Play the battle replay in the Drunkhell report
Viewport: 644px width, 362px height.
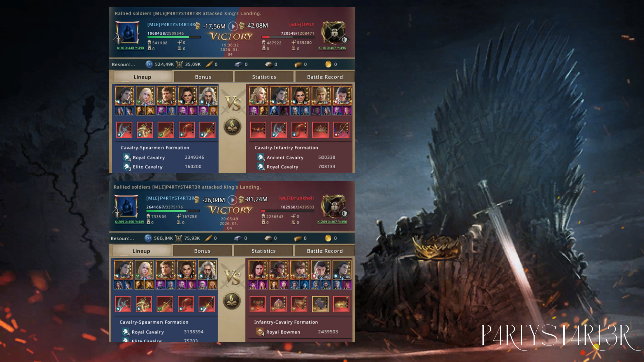pos(232,200)
